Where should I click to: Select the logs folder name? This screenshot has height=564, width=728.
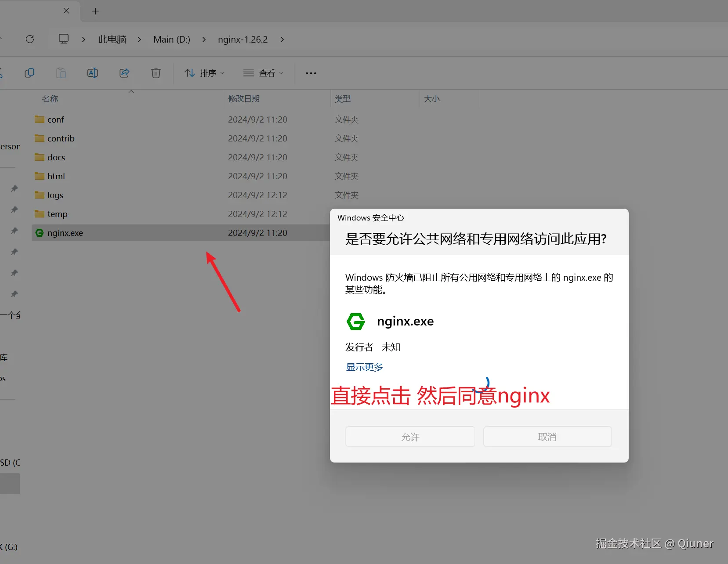pyautogui.click(x=55, y=195)
